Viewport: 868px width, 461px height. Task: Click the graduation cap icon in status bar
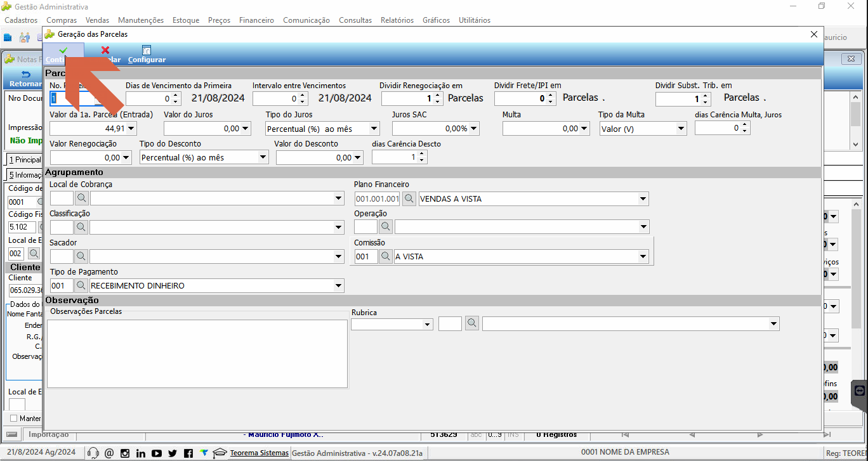(220, 453)
